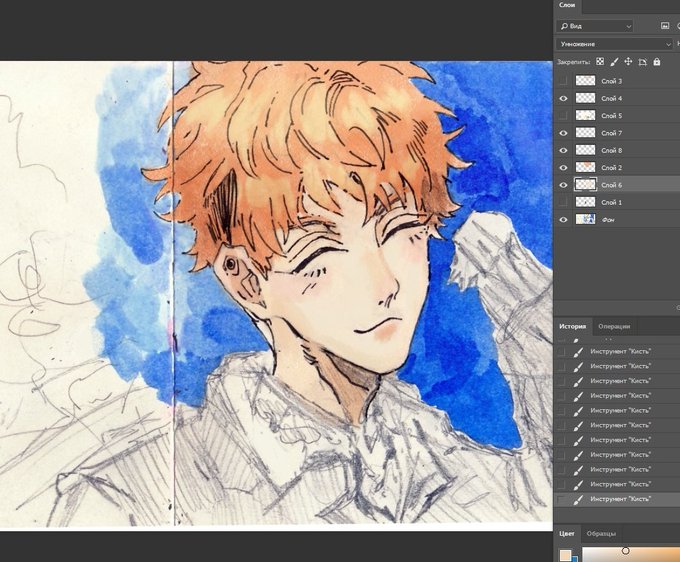Viewport: 680px width, 562px height.
Task: Click the Слой 2 layer thumbnail
Action: tap(585, 167)
